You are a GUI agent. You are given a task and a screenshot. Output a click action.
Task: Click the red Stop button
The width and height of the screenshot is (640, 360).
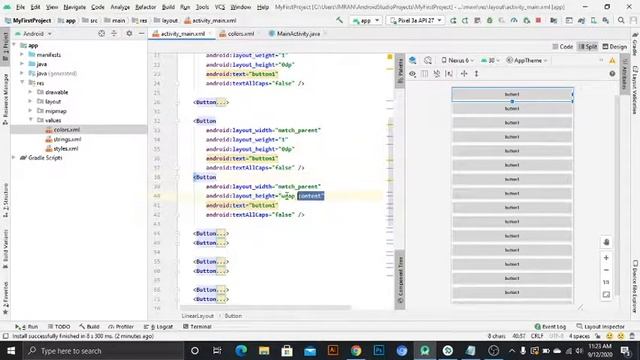click(x=538, y=20)
